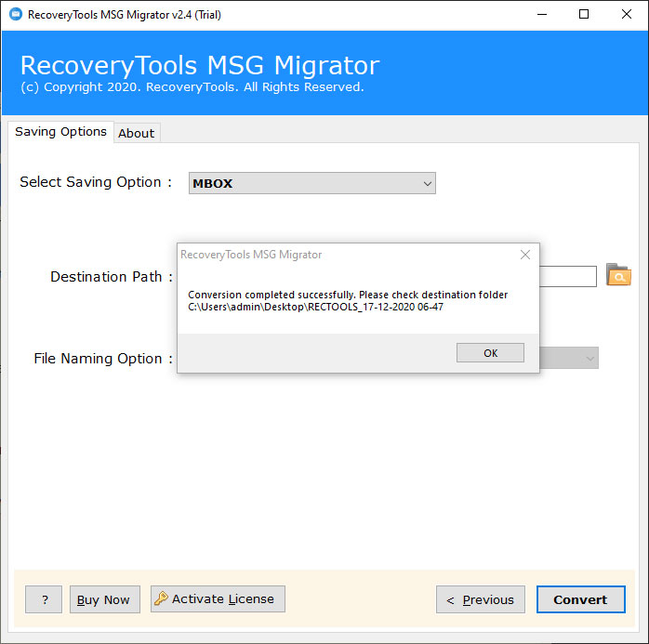
Task: Click the RecoveryTools app icon in title bar
Action: 16,14
